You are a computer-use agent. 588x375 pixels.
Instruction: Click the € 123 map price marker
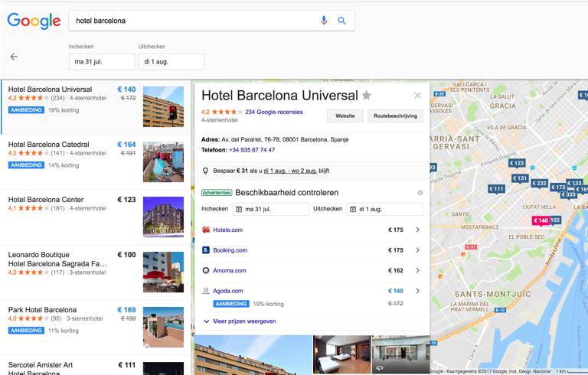[517, 163]
